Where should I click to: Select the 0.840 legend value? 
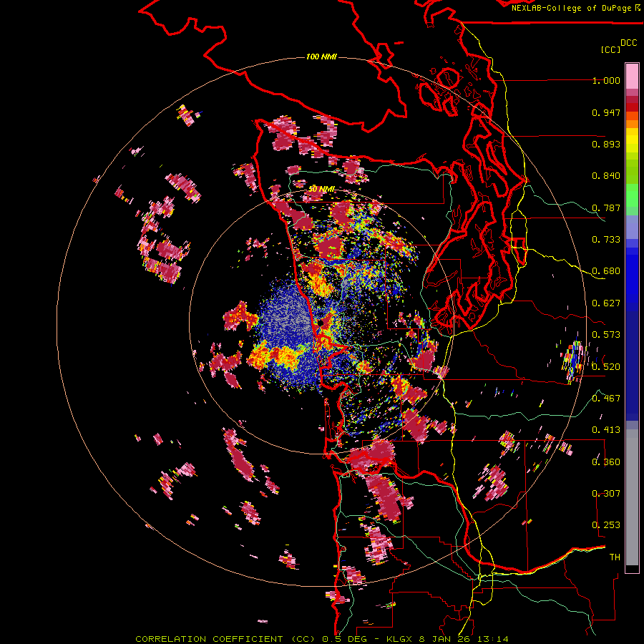606,176
